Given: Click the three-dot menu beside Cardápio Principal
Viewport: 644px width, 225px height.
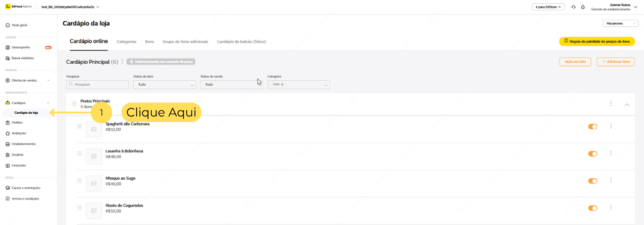Looking at the screenshot, I should click(x=122, y=62).
